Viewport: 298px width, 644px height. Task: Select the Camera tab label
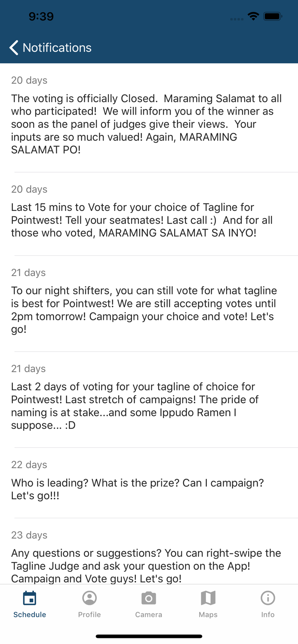149,615
